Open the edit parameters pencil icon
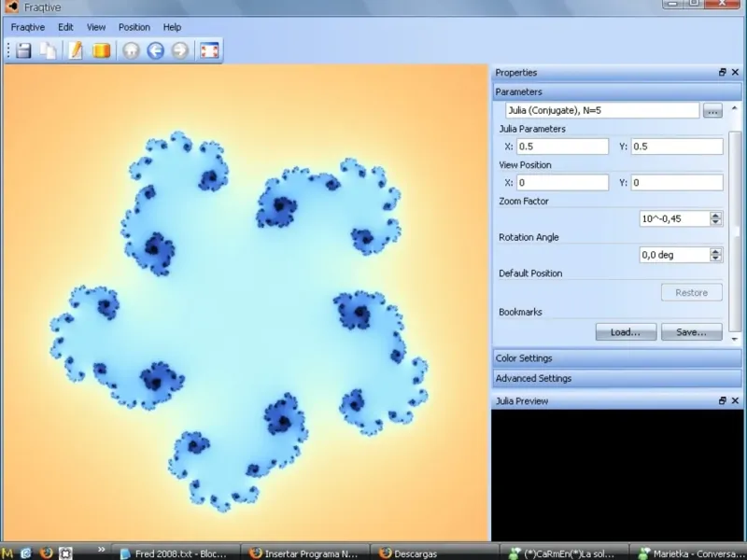Image resolution: width=747 pixels, height=560 pixels. pyautogui.click(x=76, y=50)
